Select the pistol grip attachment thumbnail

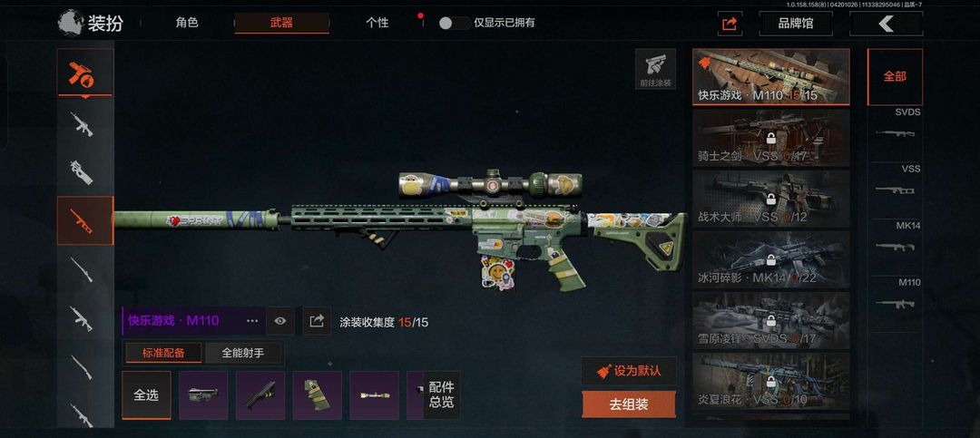(x=317, y=394)
